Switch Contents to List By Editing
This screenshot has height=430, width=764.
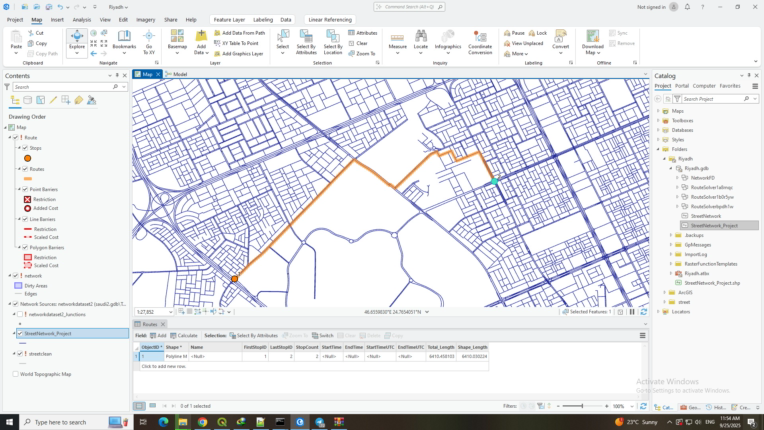pos(53,100)
